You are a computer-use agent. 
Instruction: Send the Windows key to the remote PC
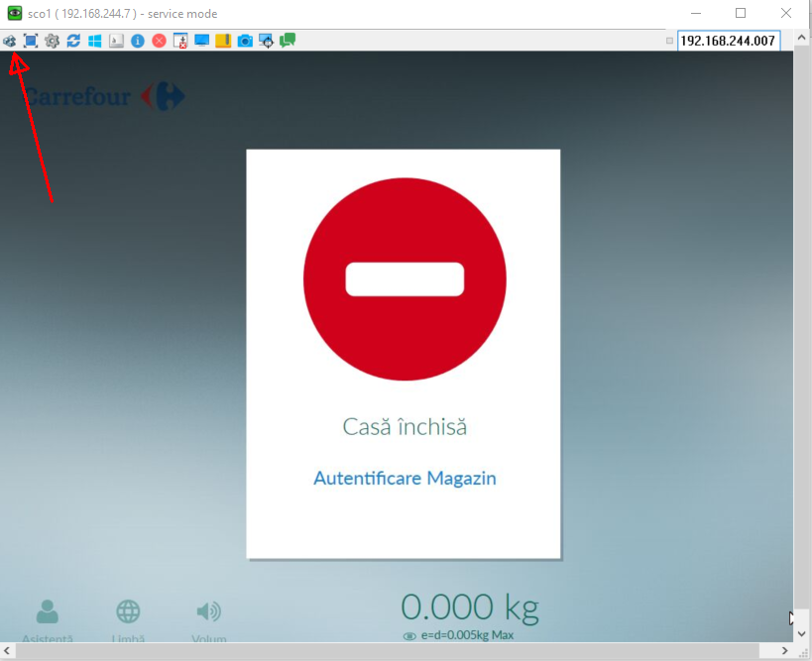point(95,41)
